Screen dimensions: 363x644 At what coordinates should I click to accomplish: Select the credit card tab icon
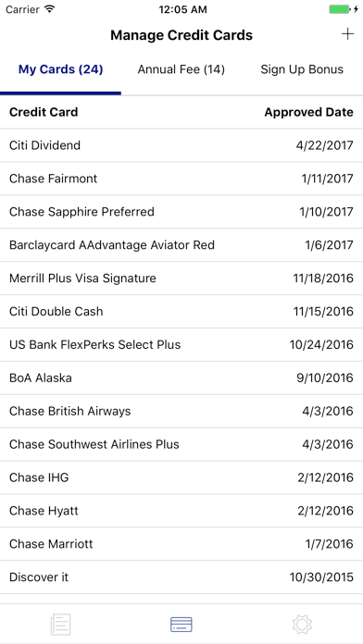181,625
